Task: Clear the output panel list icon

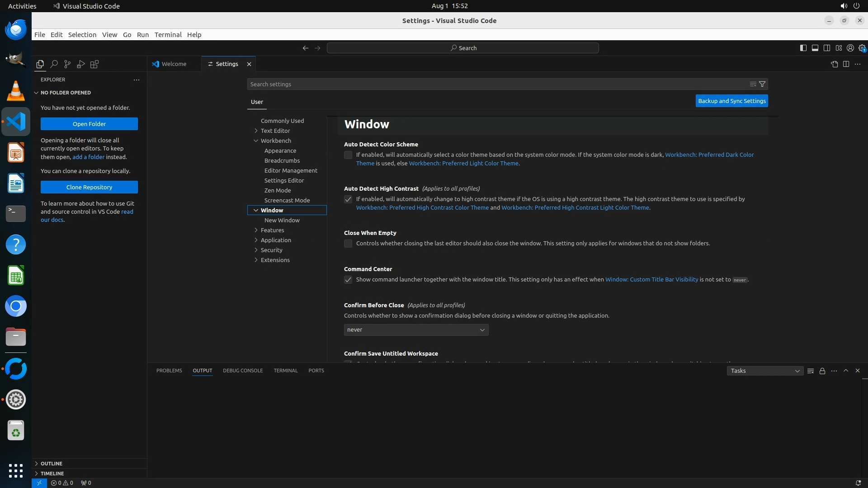Action: (x=811, y=371)
